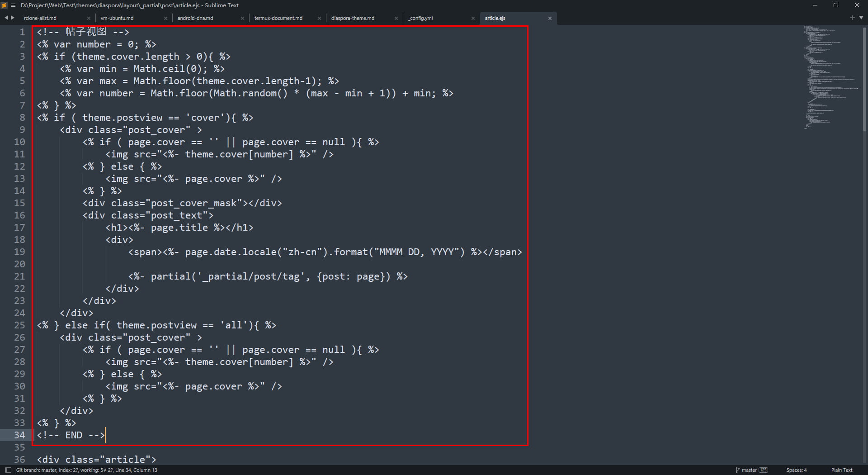
Task: Change indentation via Spaces: 4
Action: pos(796,470)
